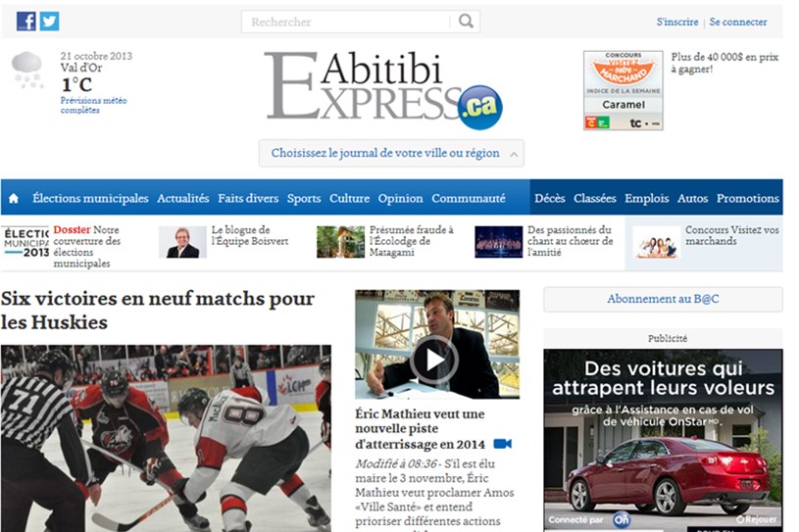Screen dimensions: 799x532
Task: Click the snowy weather icon
Action: 27,71
